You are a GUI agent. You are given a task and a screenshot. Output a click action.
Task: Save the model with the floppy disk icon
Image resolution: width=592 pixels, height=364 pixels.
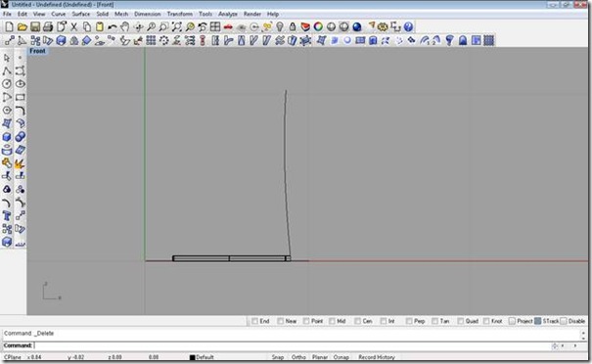pyautogui.click(x=35, y=26)
